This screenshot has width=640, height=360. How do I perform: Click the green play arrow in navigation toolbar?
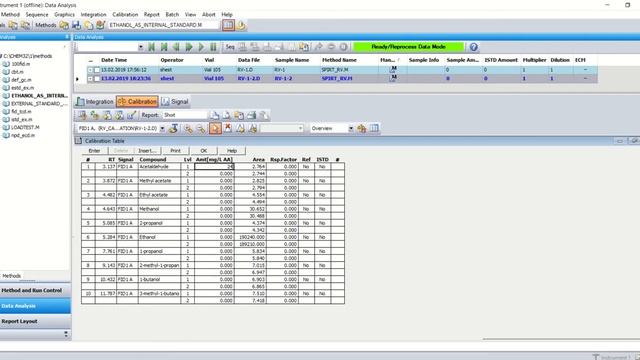[x=201, y=47]
